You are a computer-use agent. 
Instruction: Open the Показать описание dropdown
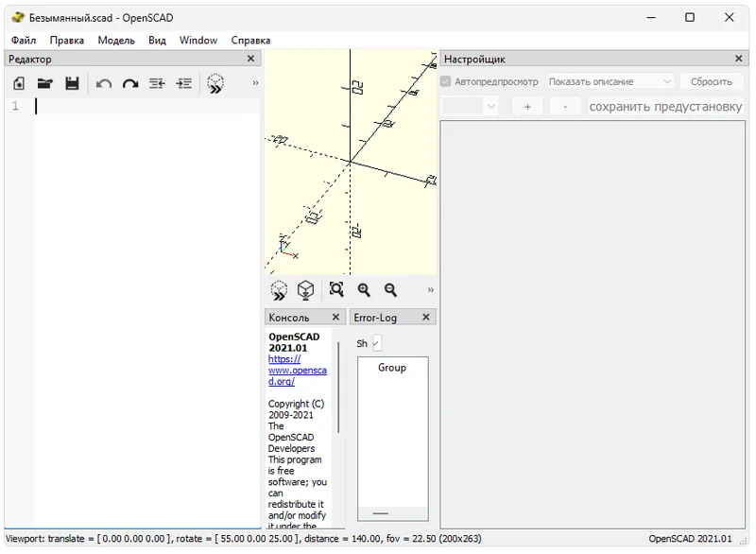(x=610, y=81)
